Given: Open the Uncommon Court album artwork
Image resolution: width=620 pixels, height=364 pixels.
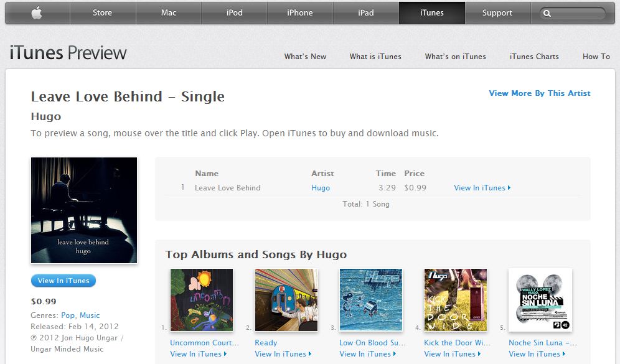Looking at the screenshot, I should pos(202,300).
